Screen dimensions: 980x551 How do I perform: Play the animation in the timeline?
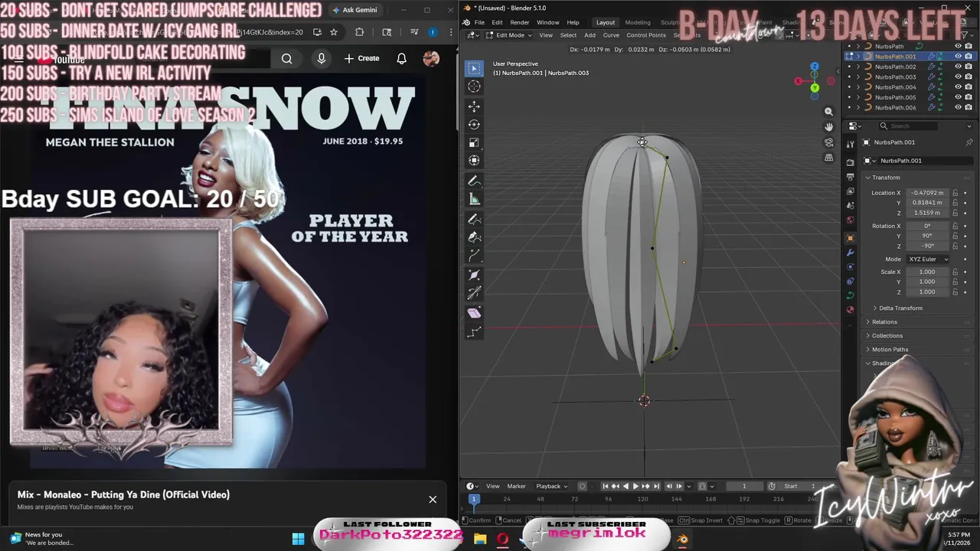coord(635,486)
